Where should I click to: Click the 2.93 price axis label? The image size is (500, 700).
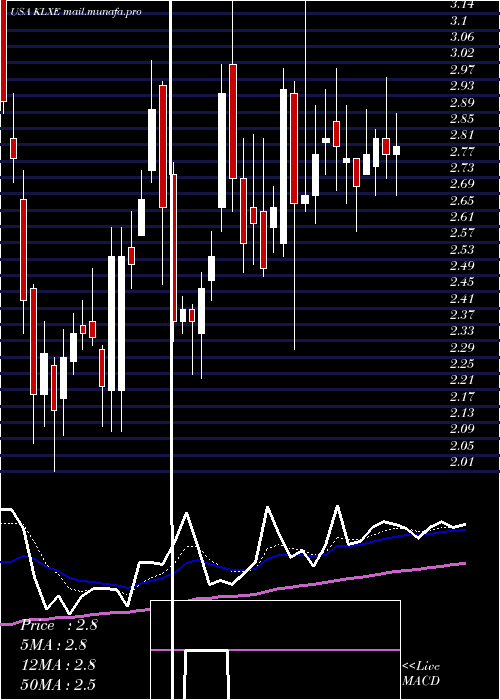tap(462, 86)
